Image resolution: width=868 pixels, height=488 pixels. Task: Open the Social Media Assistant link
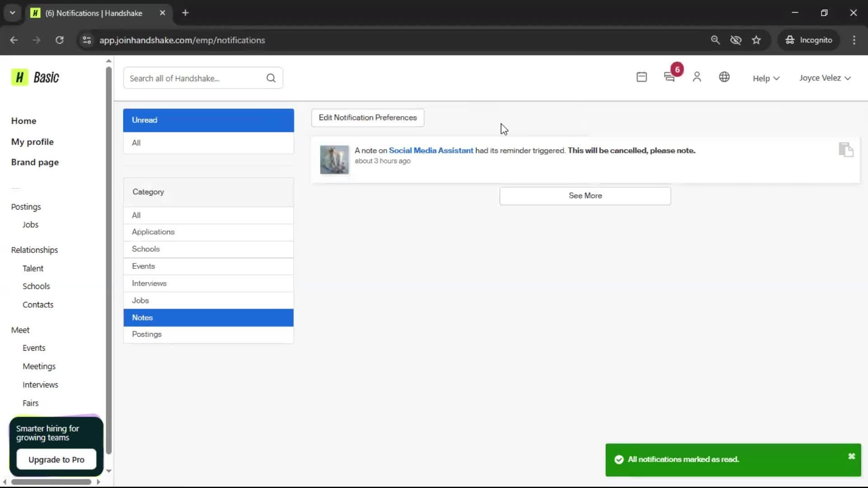pos(431,150)
